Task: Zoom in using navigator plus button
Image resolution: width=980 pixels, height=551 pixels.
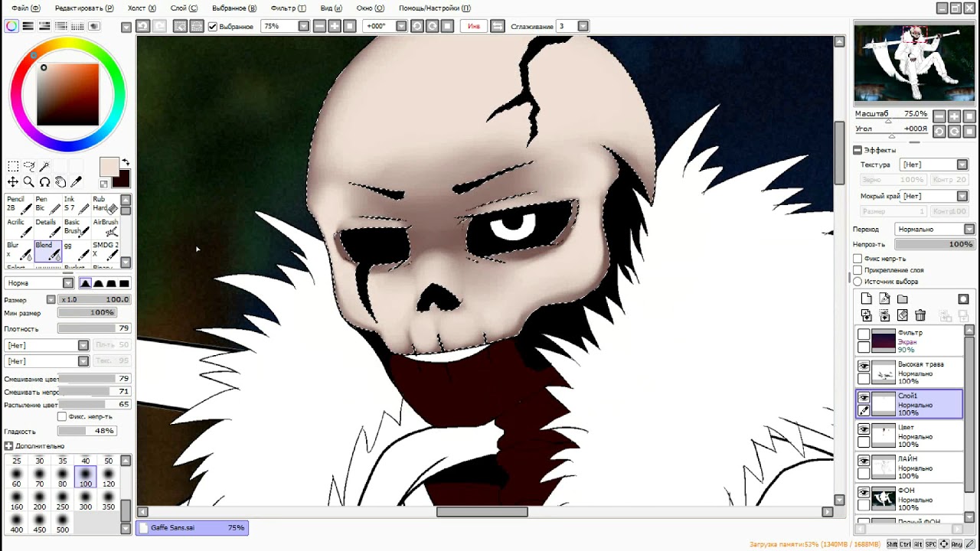Action: (x=955, y=116)
